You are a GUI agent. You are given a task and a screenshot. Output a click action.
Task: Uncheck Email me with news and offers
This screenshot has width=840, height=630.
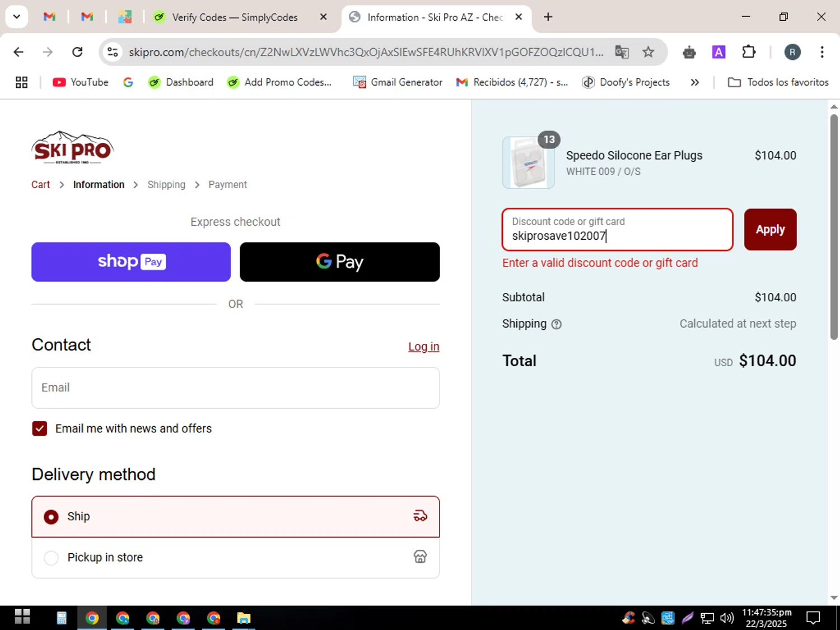coord(40,429)
